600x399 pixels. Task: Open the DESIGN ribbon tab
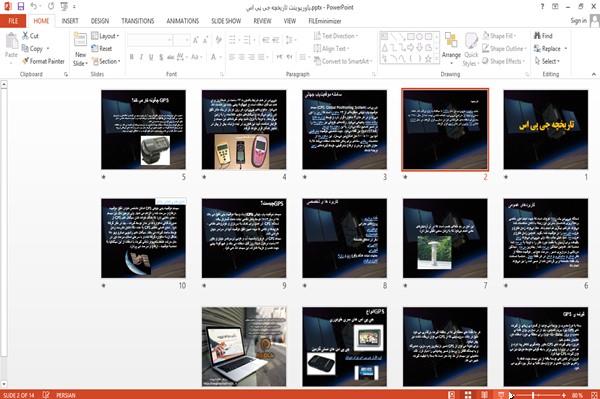[100, 21]
